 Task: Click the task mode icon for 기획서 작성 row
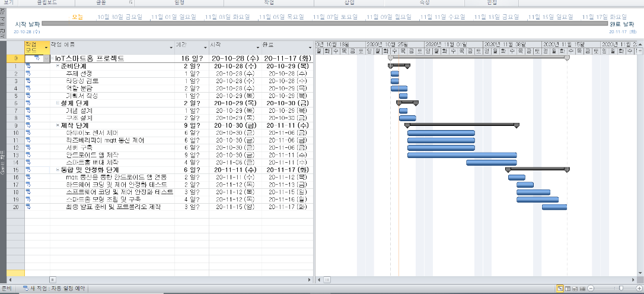[x=28, y=96]
